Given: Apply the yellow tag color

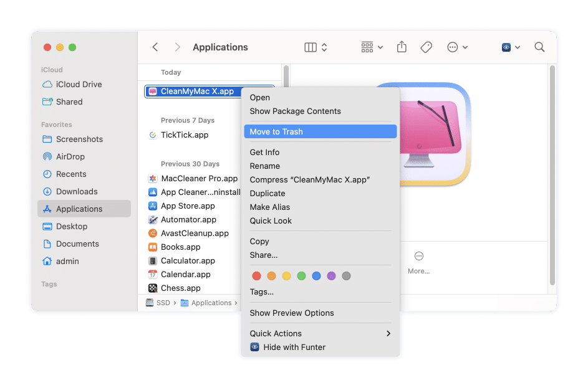Looking at the screenshot, I should (286, 276).
